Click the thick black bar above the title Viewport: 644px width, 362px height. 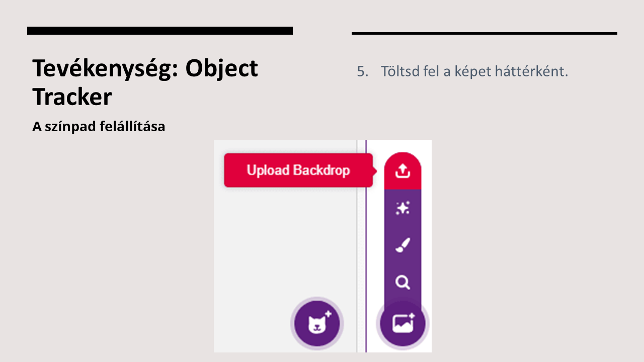coord(160,31)
